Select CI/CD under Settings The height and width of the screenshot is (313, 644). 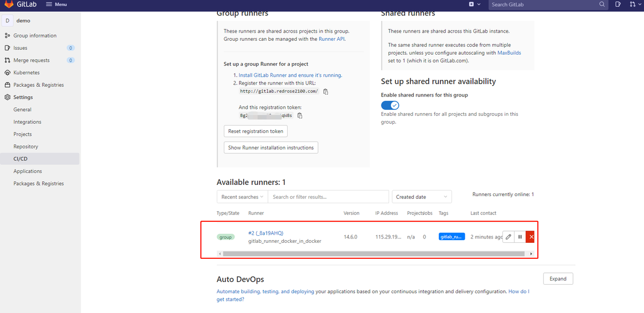point(20,159)
